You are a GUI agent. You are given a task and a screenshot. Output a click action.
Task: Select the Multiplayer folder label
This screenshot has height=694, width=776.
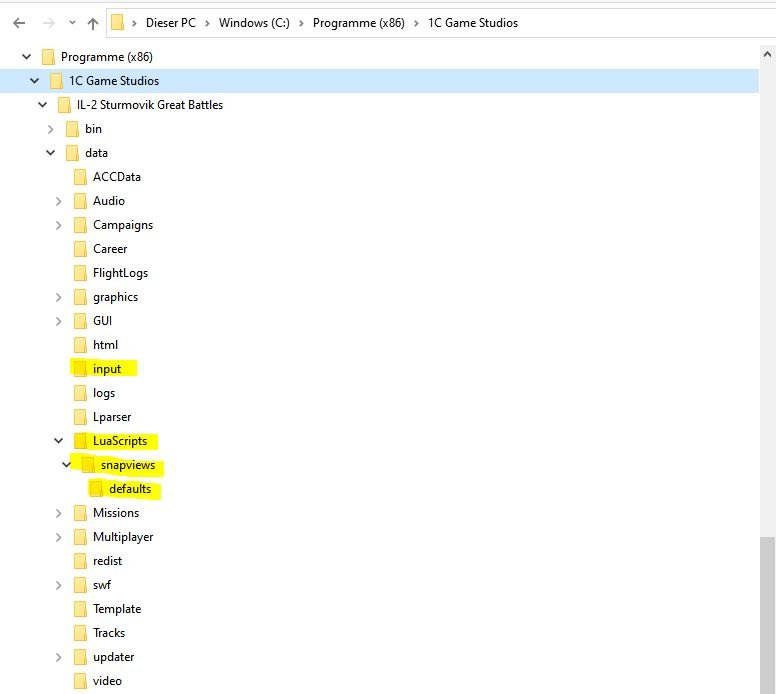(x=123, y=537)
